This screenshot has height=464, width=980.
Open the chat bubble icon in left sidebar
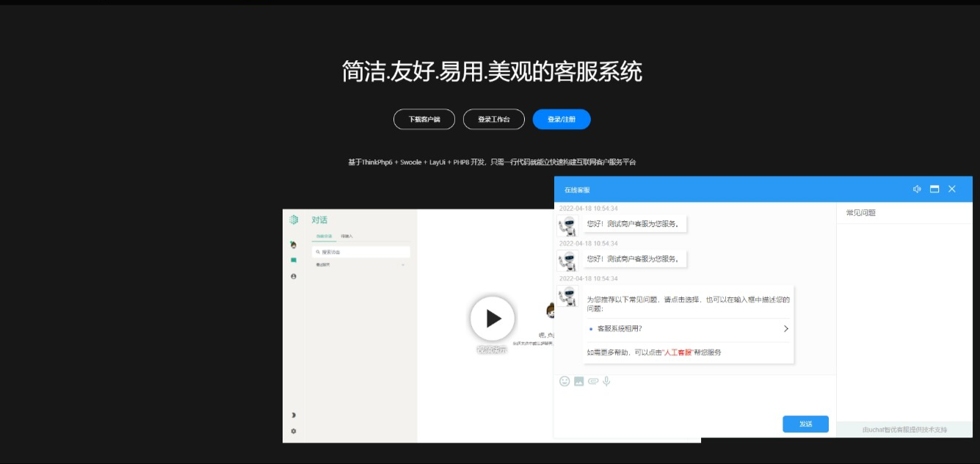(294, 260)
